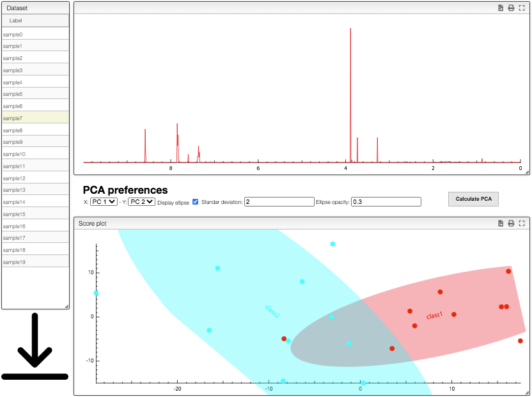The width and height of the screenshot is (532, 397).
Task: Pick sample6 in the list
Action: click(35, 106)
